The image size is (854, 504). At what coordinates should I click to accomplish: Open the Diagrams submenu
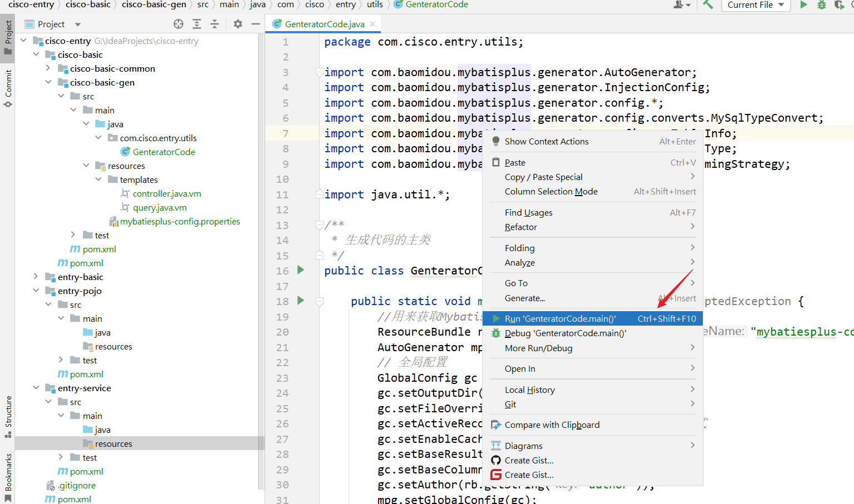pos(593,446)
